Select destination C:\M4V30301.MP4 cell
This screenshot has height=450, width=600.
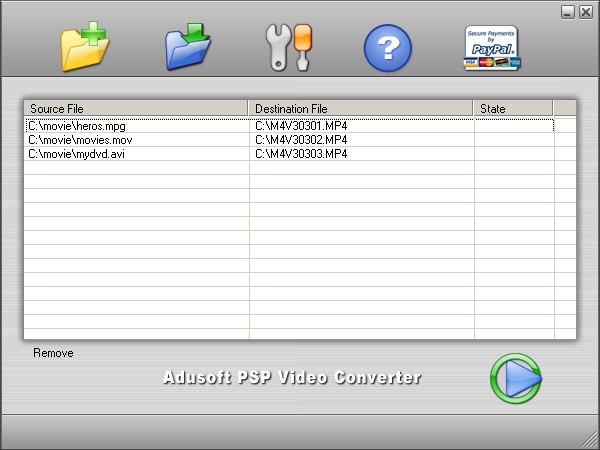click(x=362, y=126)
